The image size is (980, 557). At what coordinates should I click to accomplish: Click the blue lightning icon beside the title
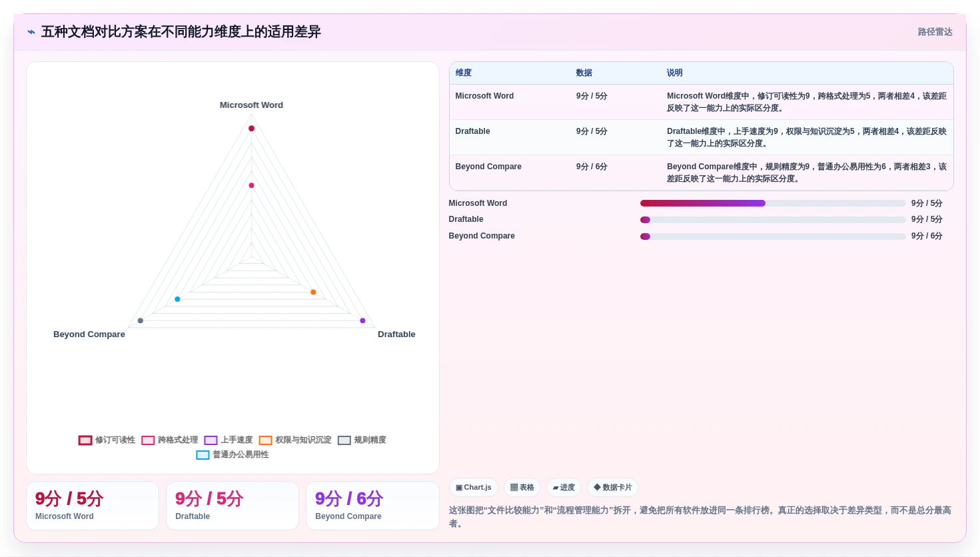pos(31,32)
